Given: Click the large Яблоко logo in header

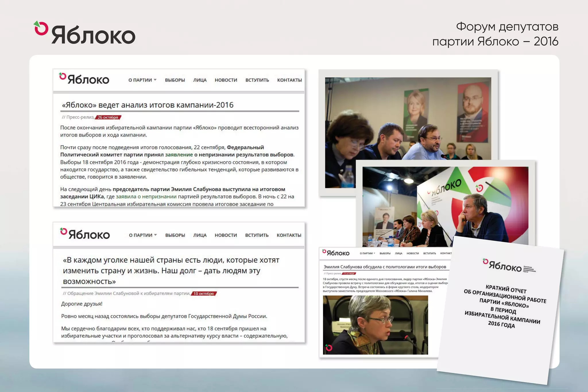Looking at the screenshot, I should tap(85, 34).
